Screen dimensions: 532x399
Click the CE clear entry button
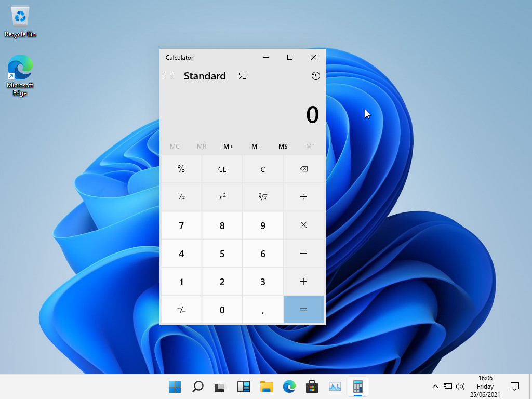click(x=222, y=169)
